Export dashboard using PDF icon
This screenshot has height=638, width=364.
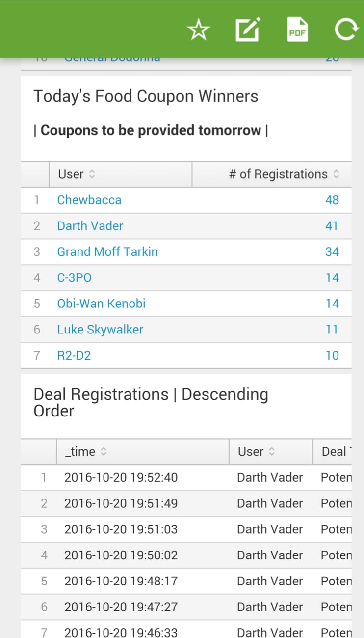(297, 30)
